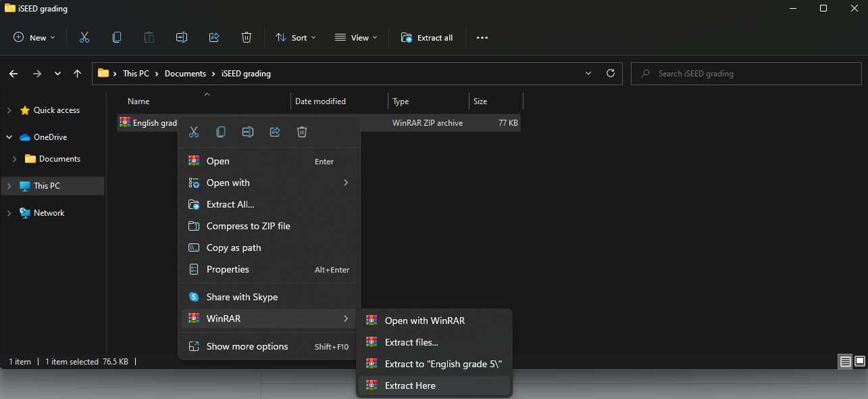Screen dimensions: 868x399
Task: Click Extract all in the toolbar
Action: (x=427, y=38)
